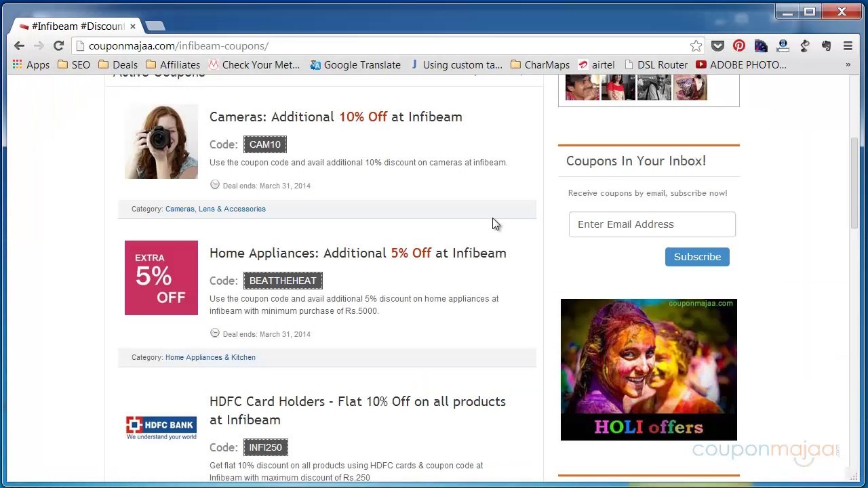Open the SEO bookmarks folder
The image size is (868, 488).
pyautogui.click(x=74, y=65)
